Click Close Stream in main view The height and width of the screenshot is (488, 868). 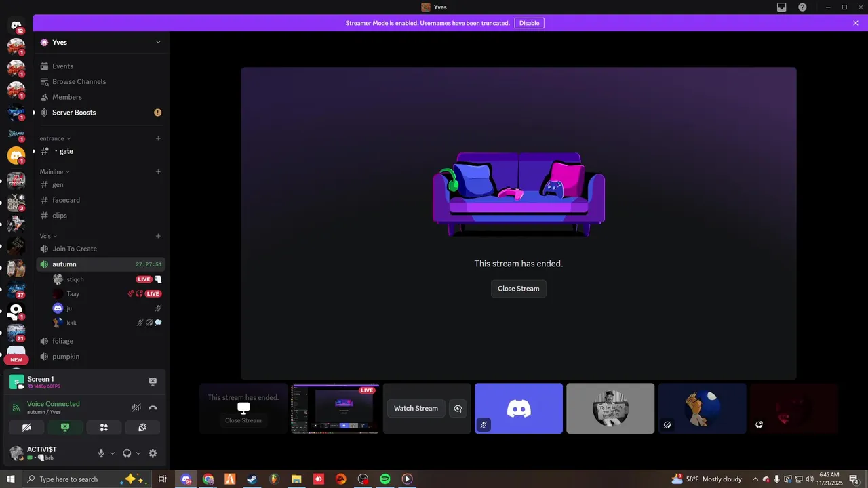tap(519, 289)
